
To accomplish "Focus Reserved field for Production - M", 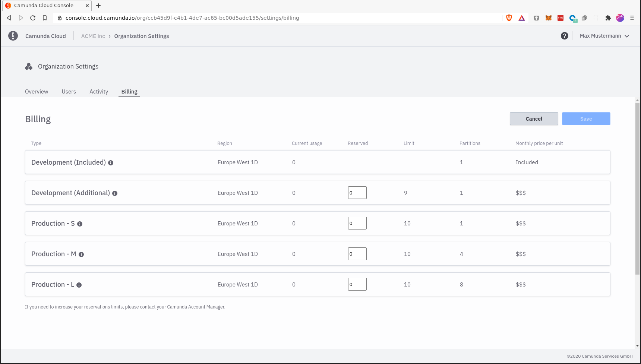I will click(x=357, y=254).
